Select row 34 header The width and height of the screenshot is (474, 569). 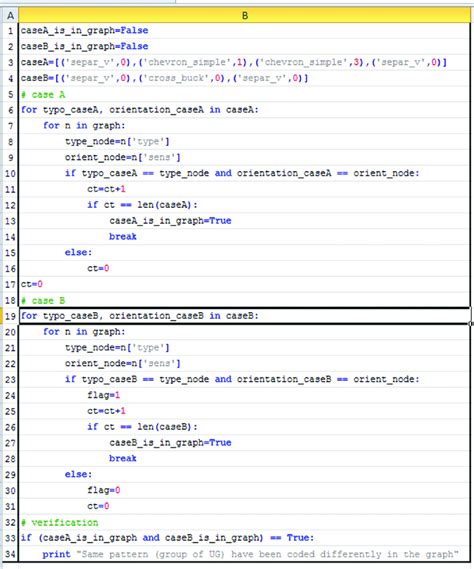(10, 554)
